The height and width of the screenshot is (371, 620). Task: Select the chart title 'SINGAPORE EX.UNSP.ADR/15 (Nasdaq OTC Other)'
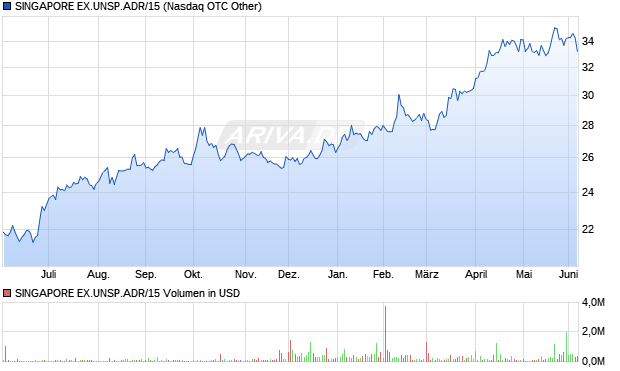(x=138, y=6)
